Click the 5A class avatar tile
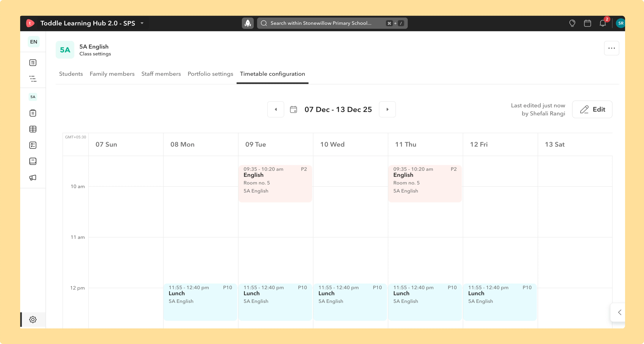This screenshot has height=344, width=644. [x=65, y=50]
